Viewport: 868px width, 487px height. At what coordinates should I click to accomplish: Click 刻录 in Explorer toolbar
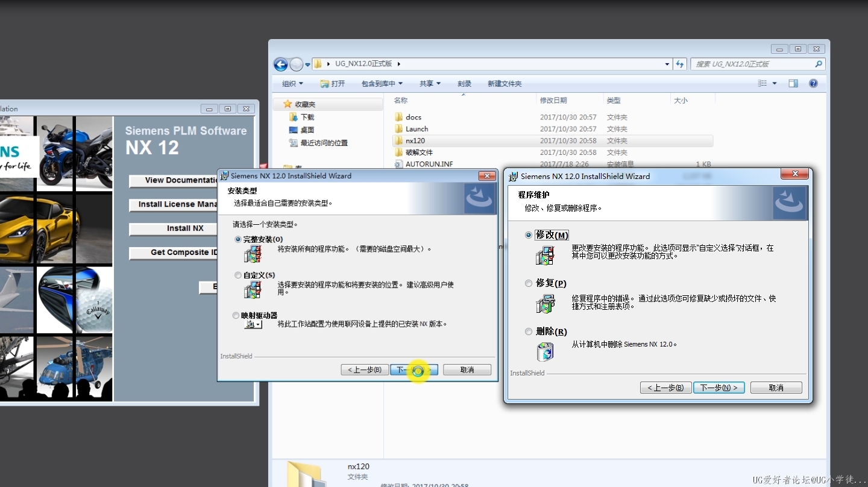pos(464,84)
